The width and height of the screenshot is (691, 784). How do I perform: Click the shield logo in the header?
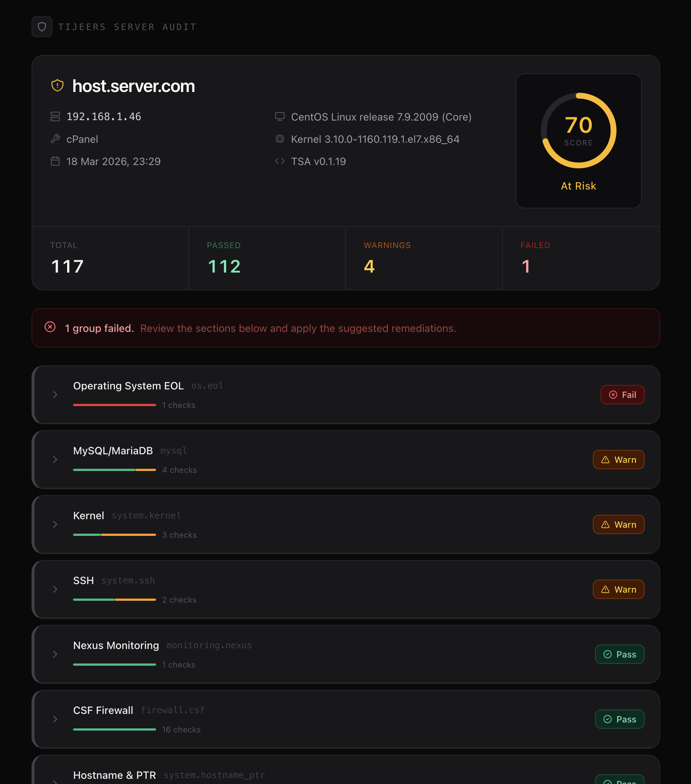42,27
